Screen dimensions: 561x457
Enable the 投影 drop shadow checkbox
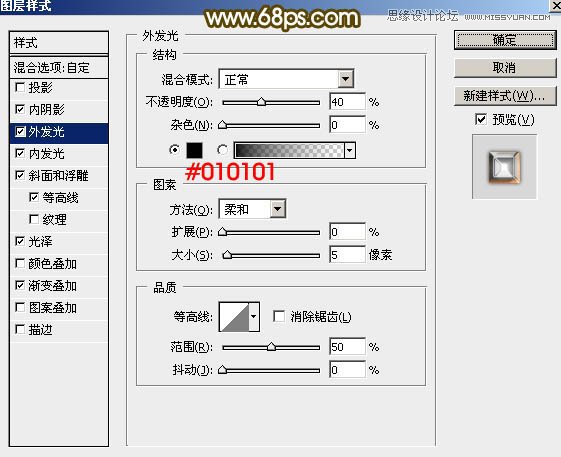point(20,87)
